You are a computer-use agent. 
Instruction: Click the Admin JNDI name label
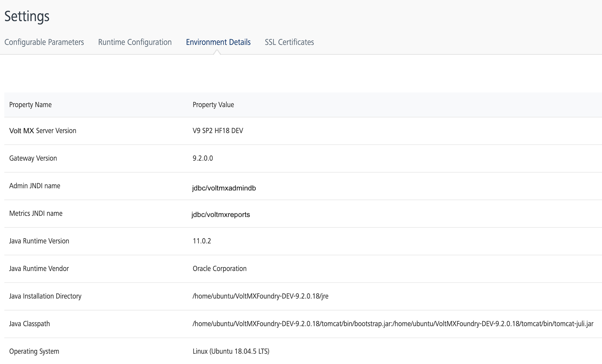pyautogui.click(x=35, y=186)
